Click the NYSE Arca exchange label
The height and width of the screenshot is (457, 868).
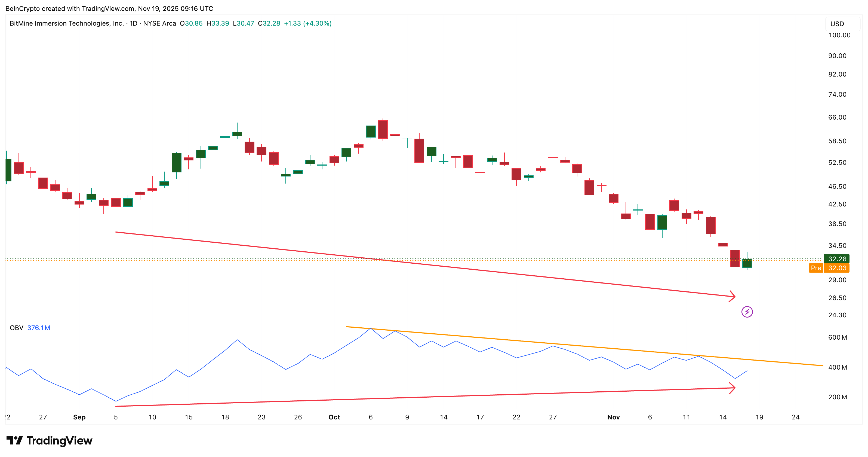click(159, 23)
